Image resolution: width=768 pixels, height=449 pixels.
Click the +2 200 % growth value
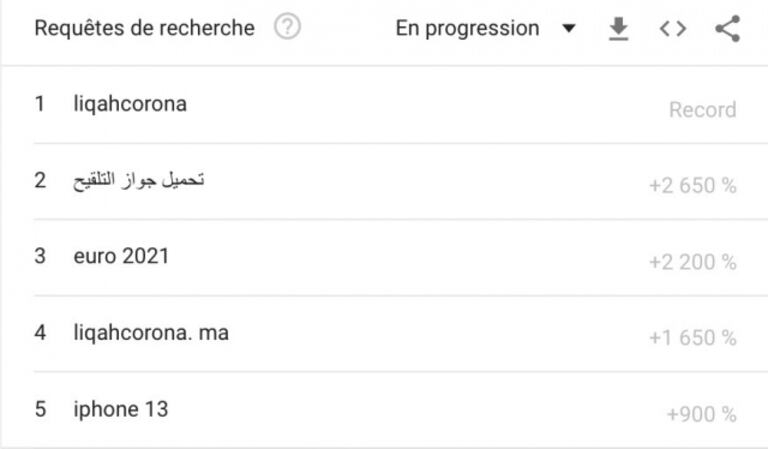[x=692, y=263]
